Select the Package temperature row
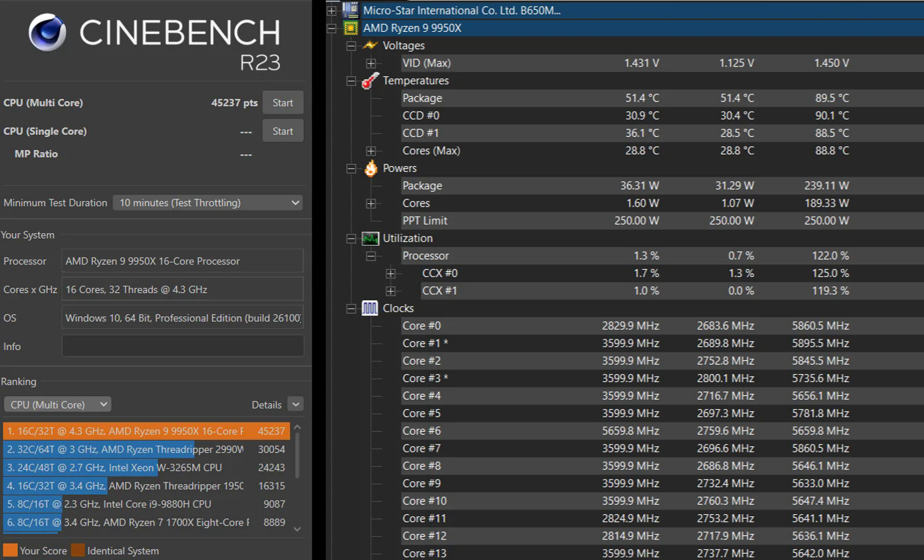The width and height of the screenshot is (924, 560). 661,98
